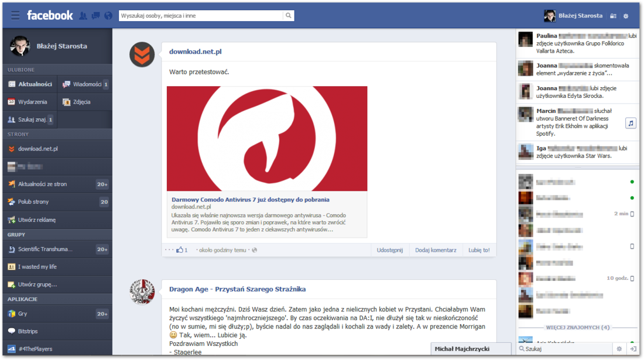This screenshot has height=360, width=644.
Task: Open chat options gear
Action: [x=619, y=349]
